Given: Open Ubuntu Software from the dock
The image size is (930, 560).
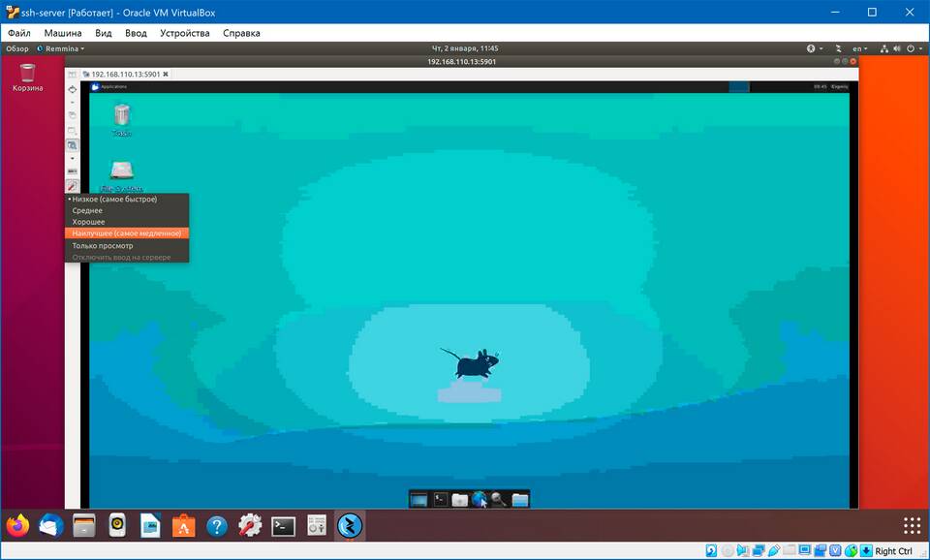Looking at the screenshot, I should click(x=184, y=525).
